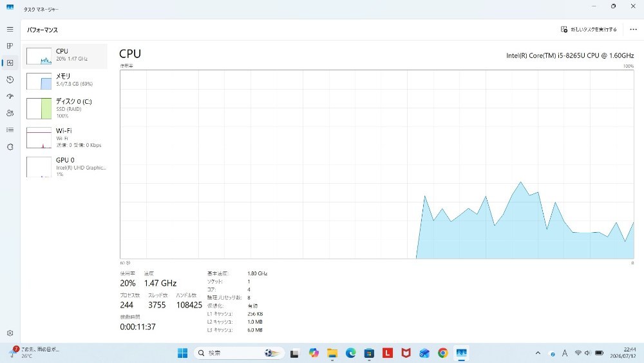Select the GPU 0 performance item
Screen dimensions: 644x363
66,167
